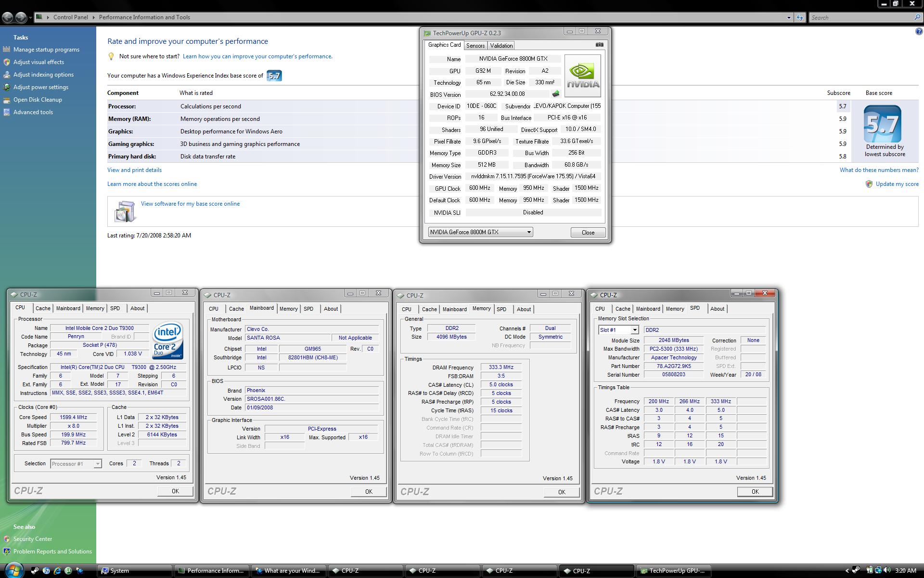Switch to TechPowerUp GPU-Z taskbar button
This screenshot has height=578, width=924.
[x=673, y=571]
